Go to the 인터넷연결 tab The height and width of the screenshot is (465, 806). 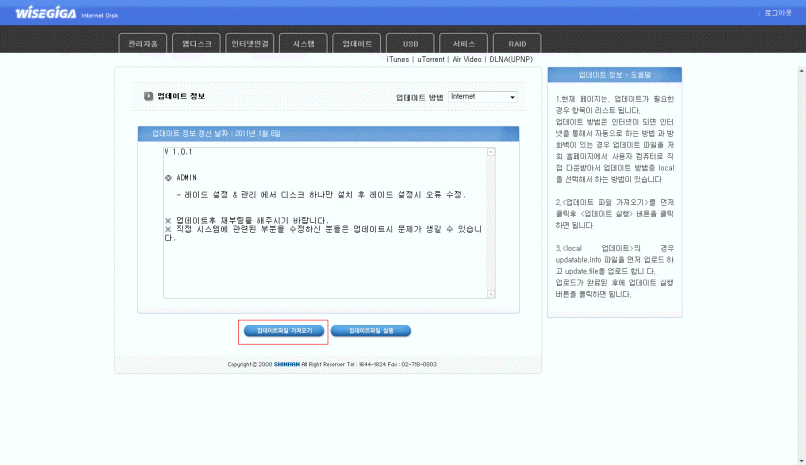[x=250, y=44]
